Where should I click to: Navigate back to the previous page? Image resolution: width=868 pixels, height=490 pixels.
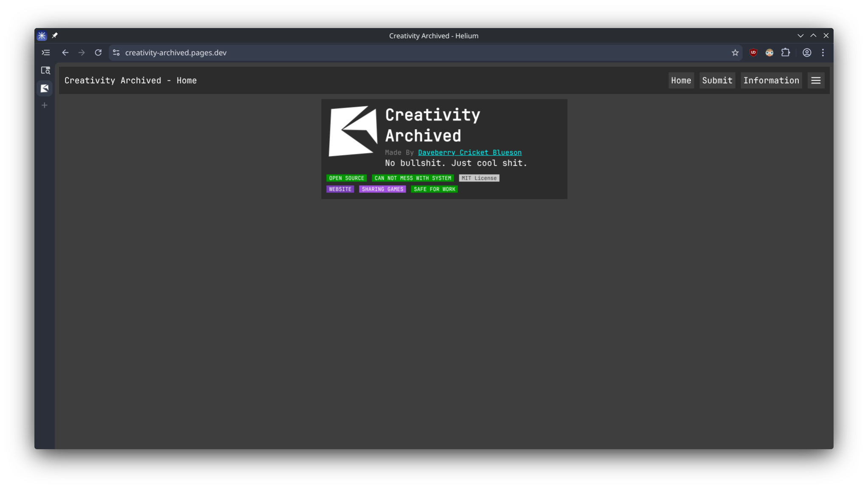[65, 53]
